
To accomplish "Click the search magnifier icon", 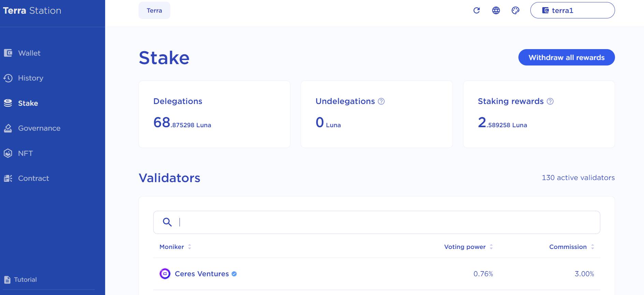I will click(167, 222).
